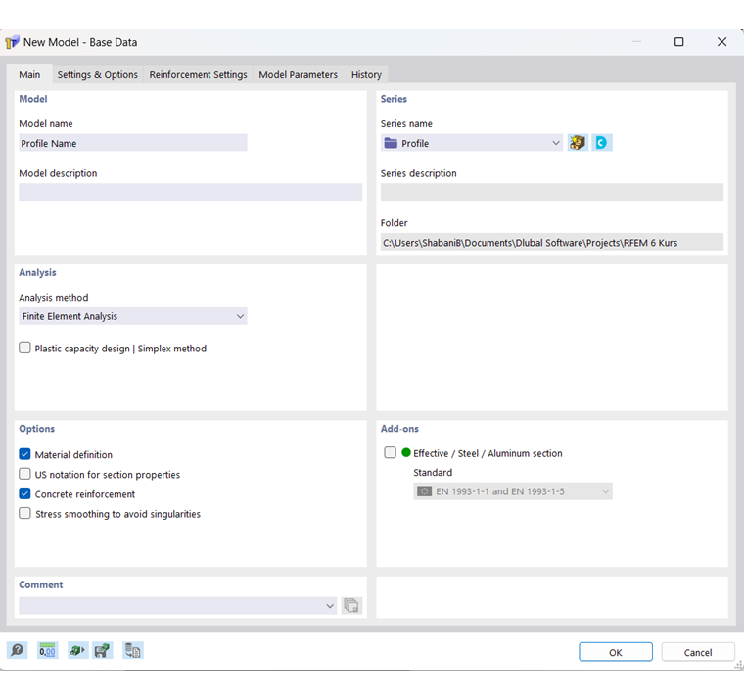Toggle Stress smoothing to avoid singularities

[x=25, y=513]
